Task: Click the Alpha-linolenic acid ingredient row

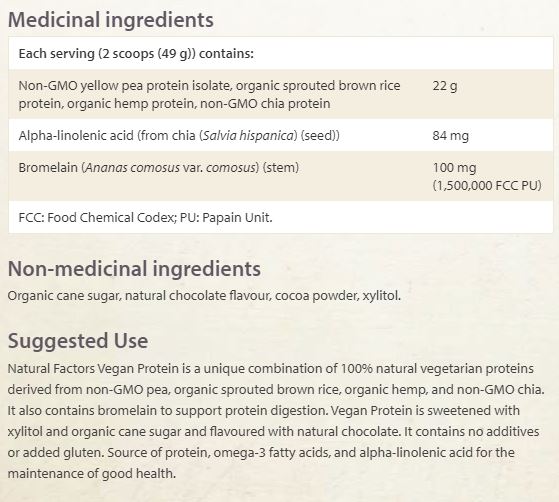Action: click(281, 135)
